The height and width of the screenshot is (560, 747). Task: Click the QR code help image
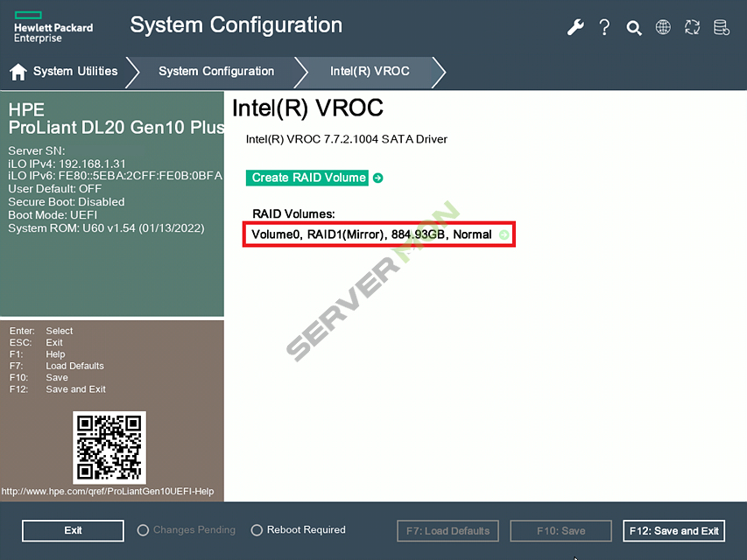[109, 448]
